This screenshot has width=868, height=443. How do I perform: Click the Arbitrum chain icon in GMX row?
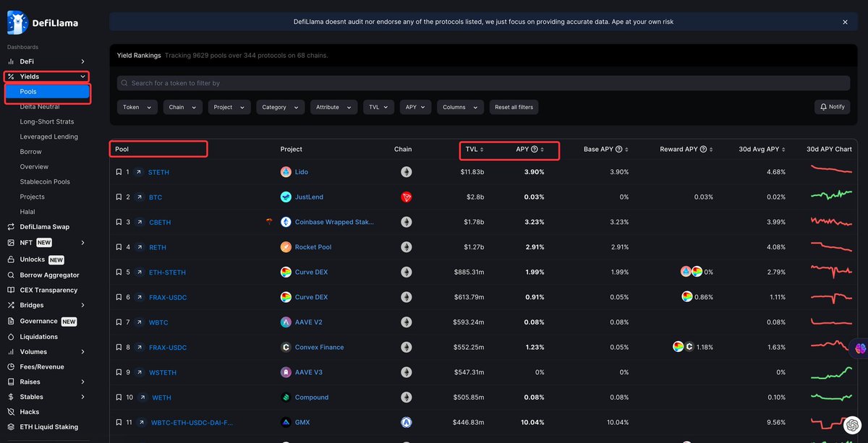tap(407, 422)
